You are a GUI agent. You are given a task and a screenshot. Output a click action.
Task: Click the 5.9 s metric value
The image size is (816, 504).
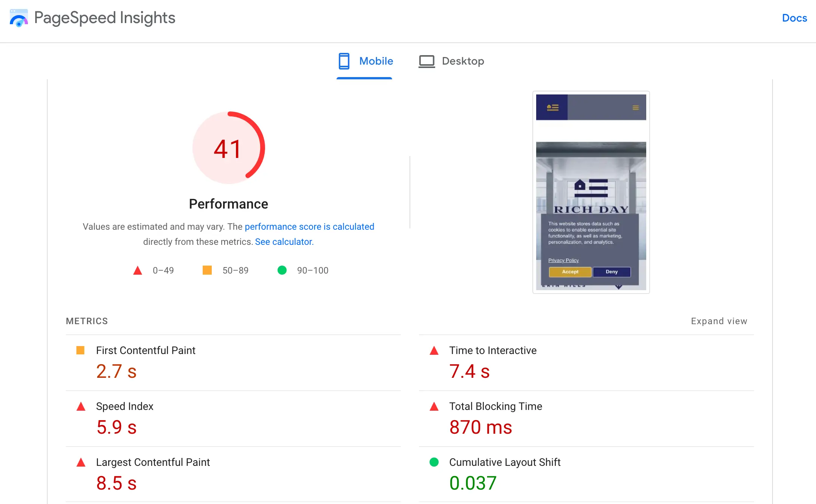[x=116, y=427]
